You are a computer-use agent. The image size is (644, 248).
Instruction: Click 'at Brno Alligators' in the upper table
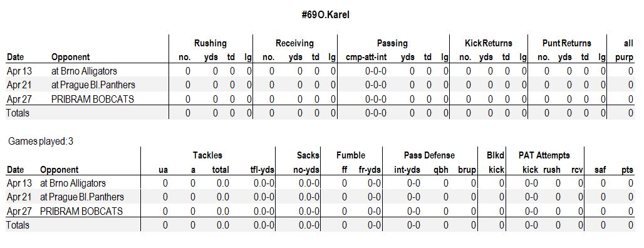[84, 71]
